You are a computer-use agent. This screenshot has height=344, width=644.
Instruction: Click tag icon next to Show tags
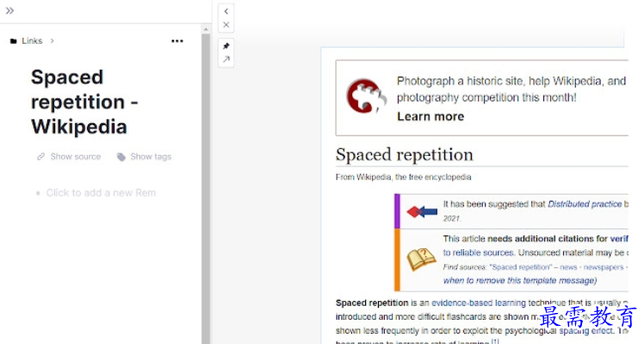click(x=121, y=157)
